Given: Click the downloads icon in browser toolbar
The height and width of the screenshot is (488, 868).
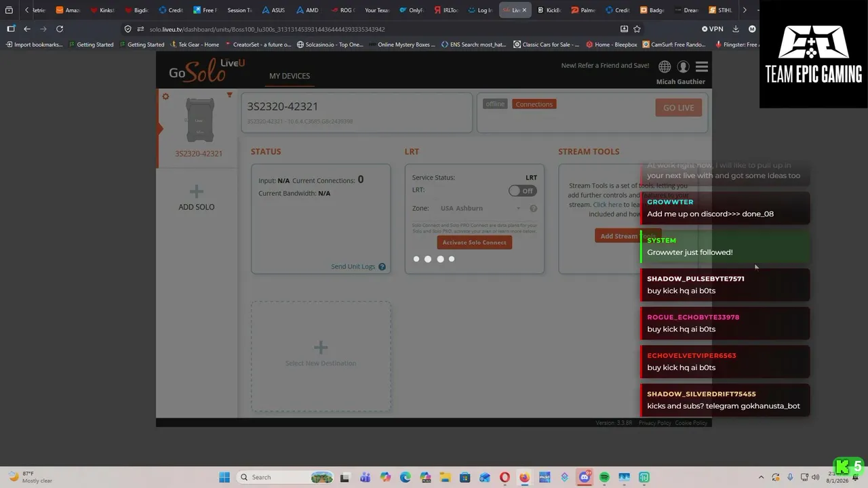Looking at the screenshot, I should click(736, 29).
